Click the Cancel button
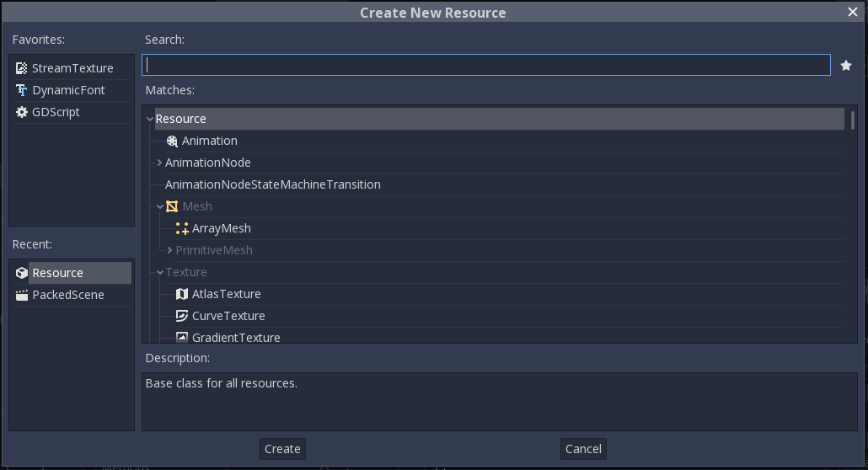This screenshot has height=470, width=868. tap(583, 449)
